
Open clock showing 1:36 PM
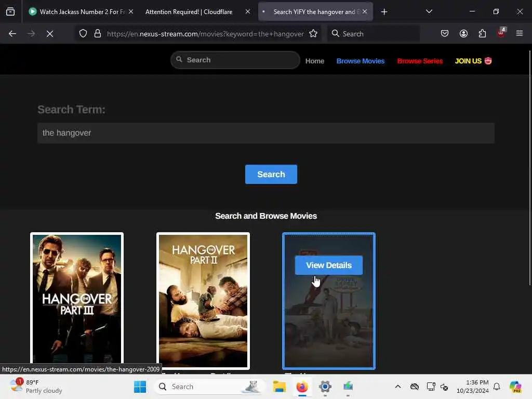[473, 387]
